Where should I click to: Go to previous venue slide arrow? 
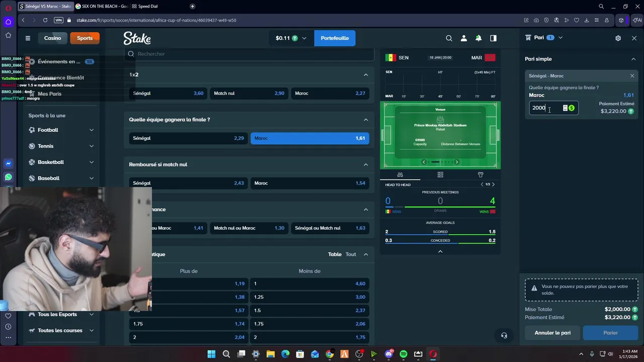424,162
